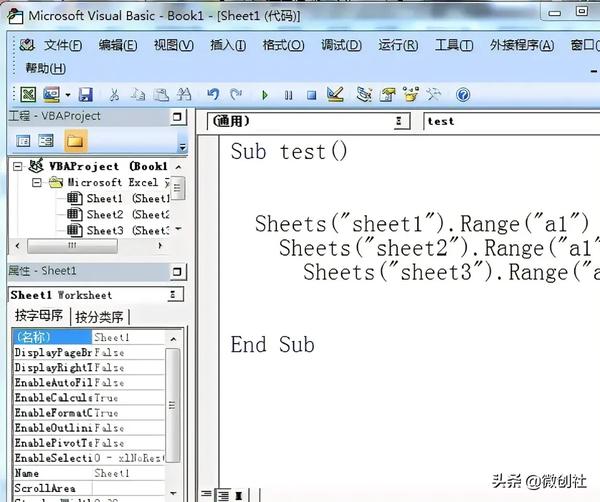
Task: Click the properties list vertical scrollbar
Action: (173, 406)
